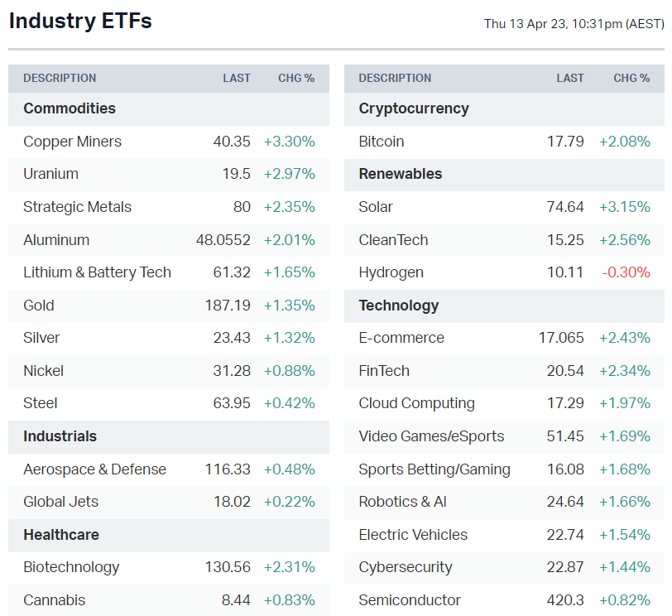Select Lithium & Battery Tech row
Viewport: 672px width, 616px height.
click(98, 272)
